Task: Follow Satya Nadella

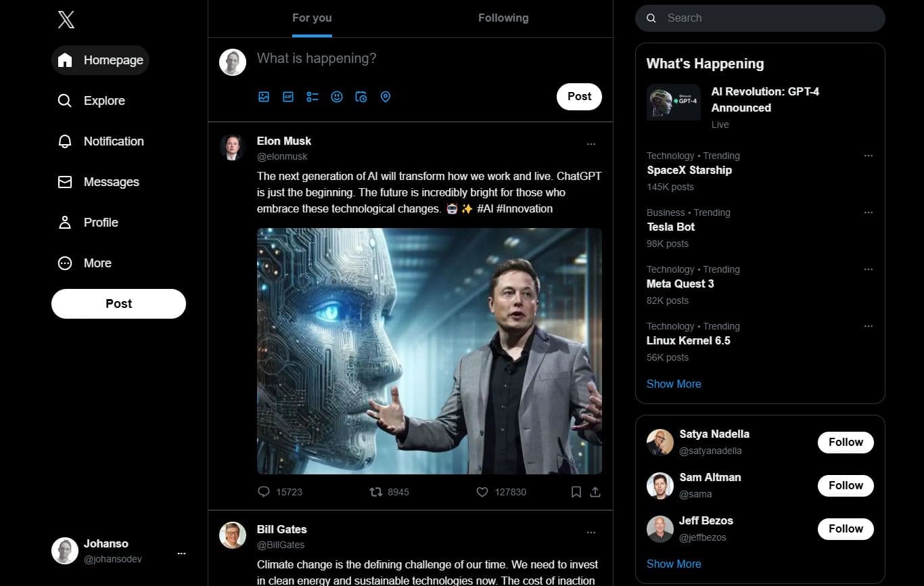Action: pyautogui.click(x=846, y=443)
